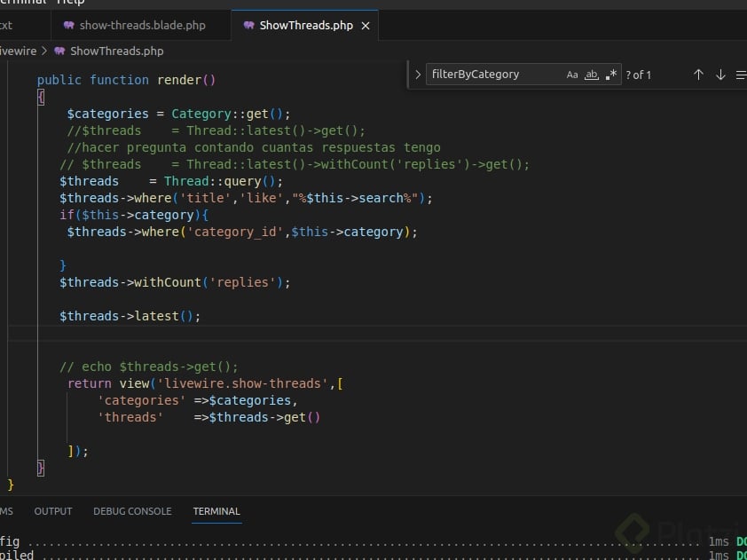The image size is (747, 560).
Task: Click PHP elephant icon on ShowThreads.php tab
Action: (x=248, y=26)
